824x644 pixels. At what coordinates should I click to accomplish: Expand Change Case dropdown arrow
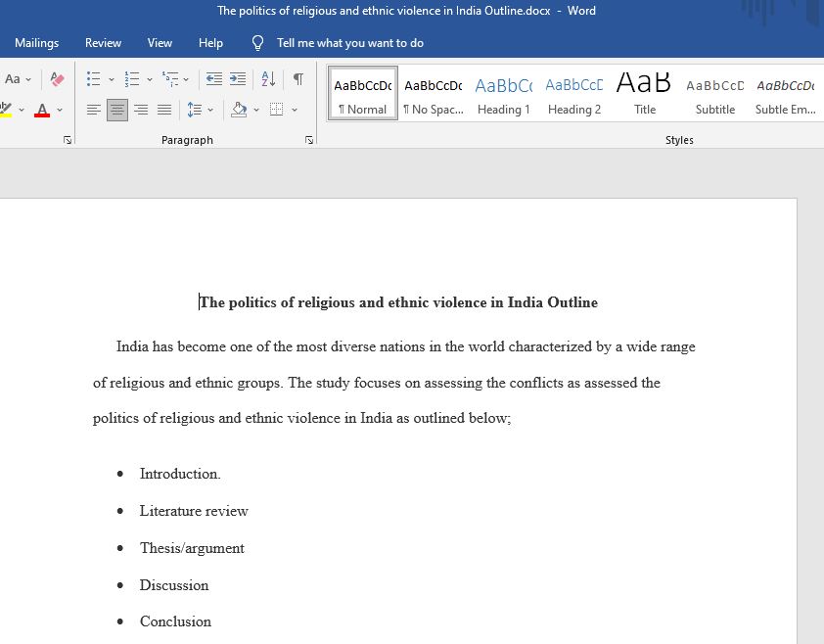point(28,80)
